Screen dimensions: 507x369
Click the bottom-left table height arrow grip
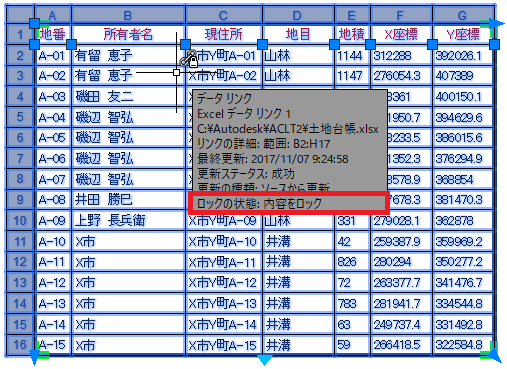point(34,358)
